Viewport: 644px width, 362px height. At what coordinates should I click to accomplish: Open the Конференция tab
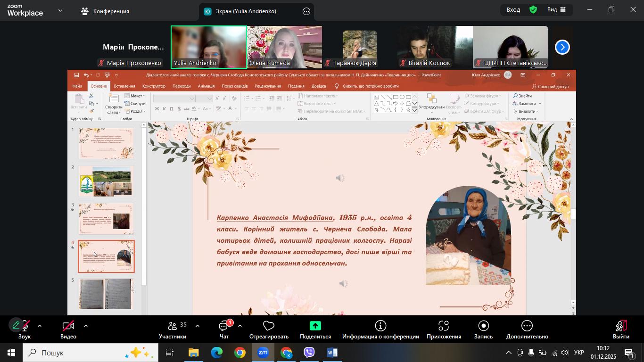tap(105, 11)
